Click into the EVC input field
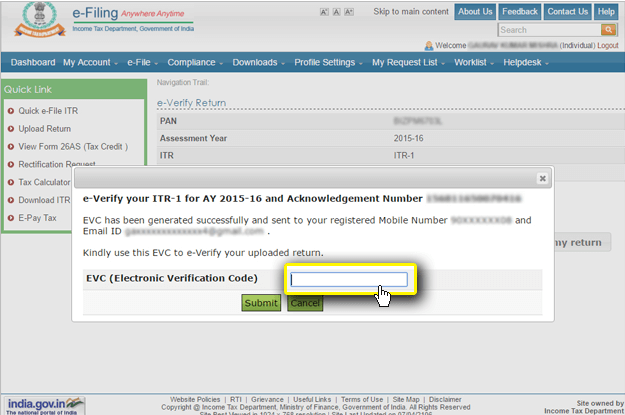The height and width of the screenshot is (415, 625). 348,279
